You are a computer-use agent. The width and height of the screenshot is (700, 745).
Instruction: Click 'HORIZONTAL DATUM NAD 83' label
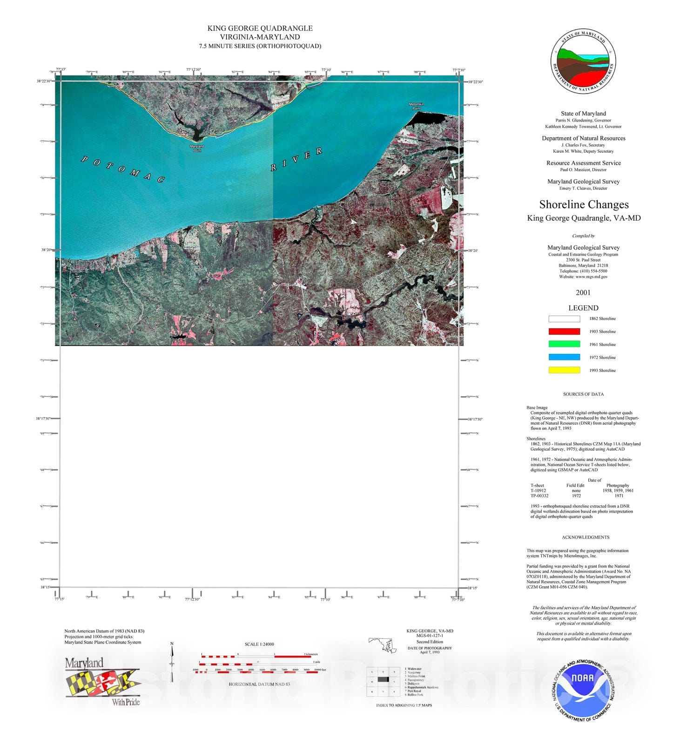(259, 684)
